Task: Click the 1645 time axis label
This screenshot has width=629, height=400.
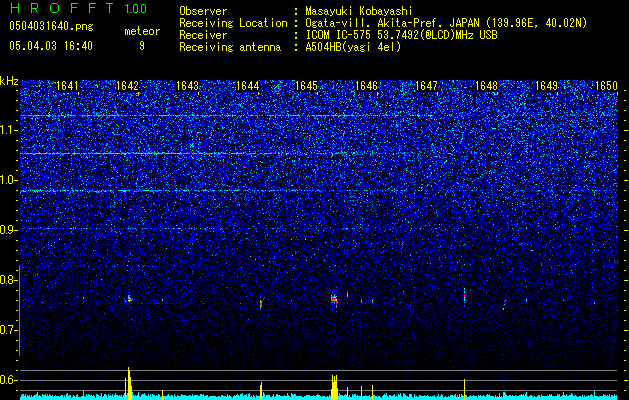Action: 306,86
